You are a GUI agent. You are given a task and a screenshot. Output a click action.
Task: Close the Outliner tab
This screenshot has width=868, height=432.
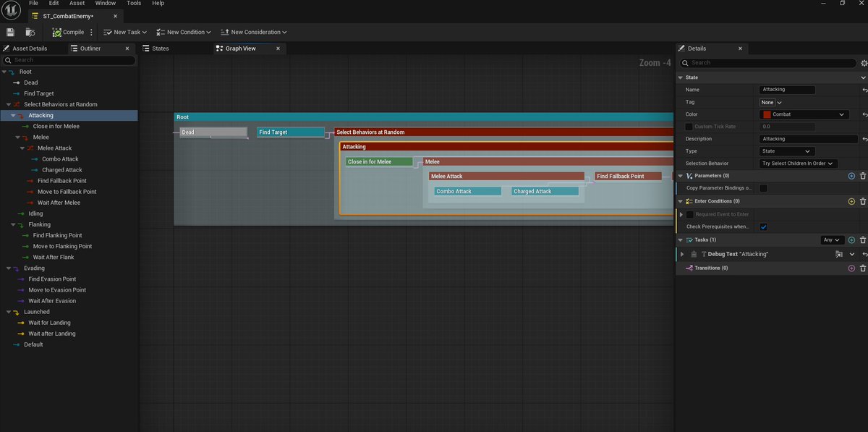127,48
